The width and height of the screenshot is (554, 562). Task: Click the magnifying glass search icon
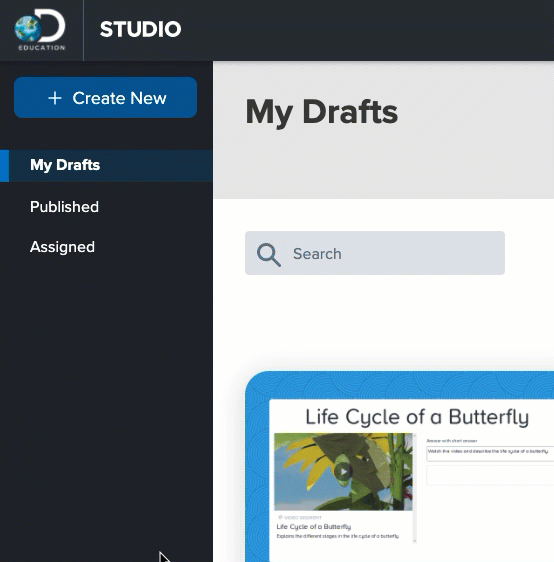[x=268, y=254]
